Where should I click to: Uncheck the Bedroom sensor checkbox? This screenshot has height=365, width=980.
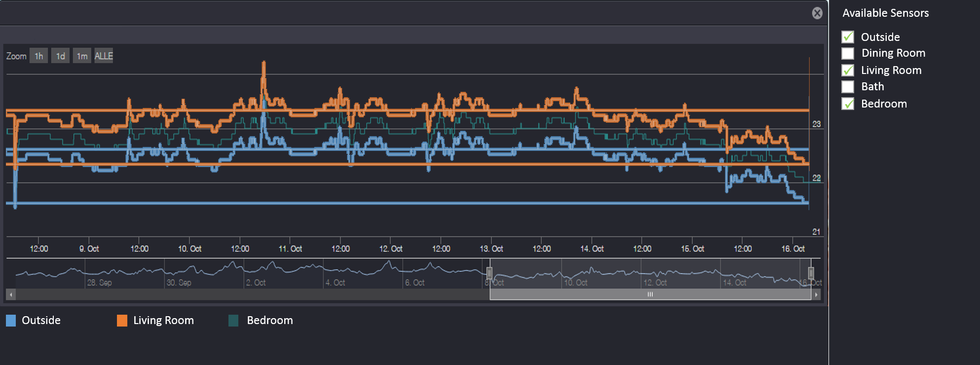click(848, 104)
